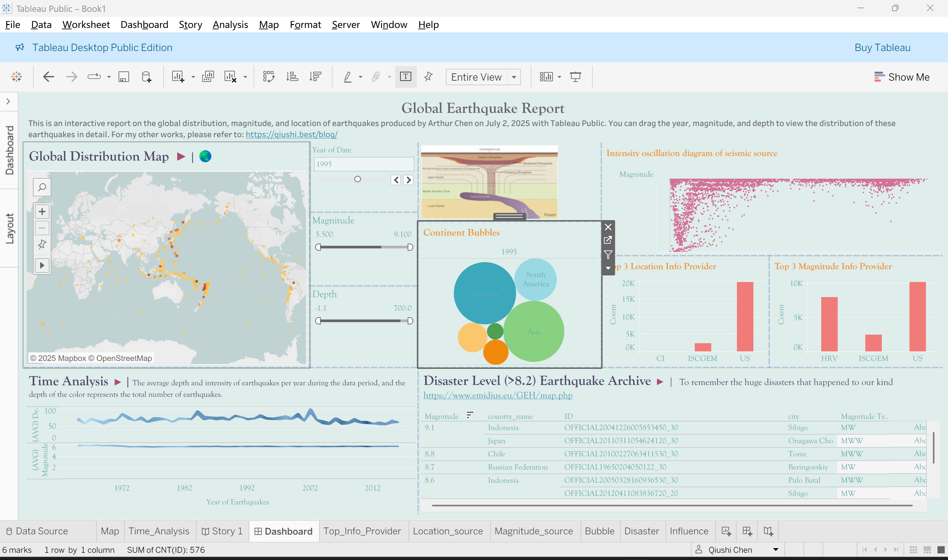Open the Presentation Mode icon
This screenshot has width=948, height=560.
click(x=575, y=77)
